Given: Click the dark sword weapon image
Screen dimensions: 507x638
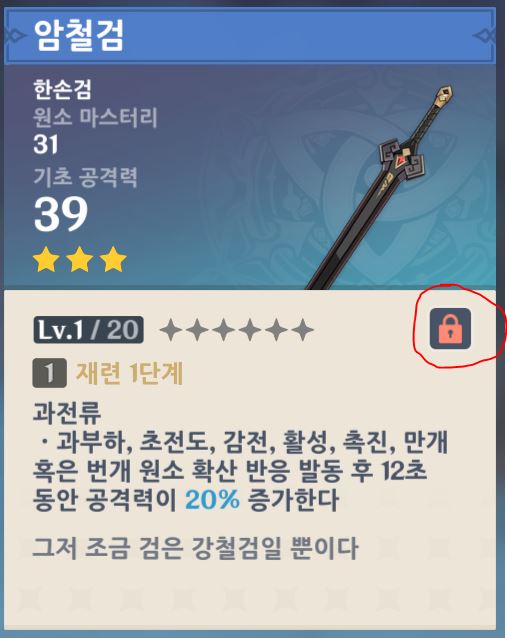Looking at the screenshot, I should [380, 187].
